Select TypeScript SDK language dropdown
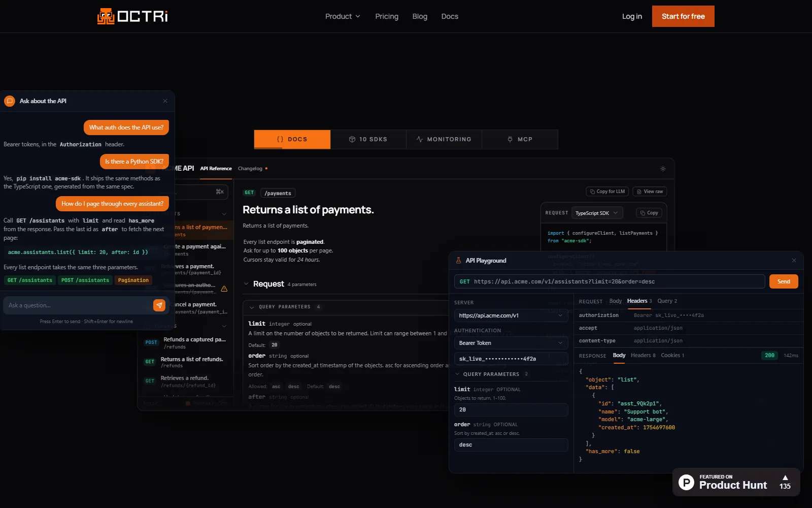The height and width of the screenshot is (508, 812). (x=597, y=213)
